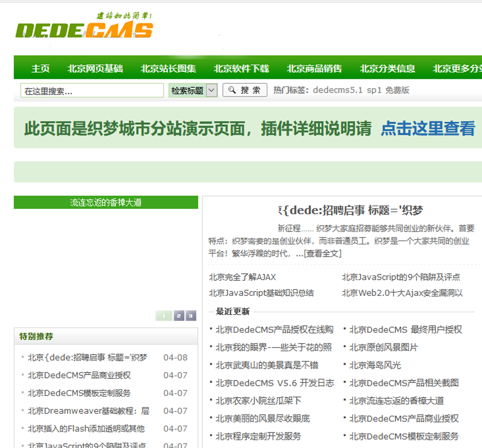482x448 pixels.
Task: Switch to slideshow page 2
Action: tap(178, 316)
